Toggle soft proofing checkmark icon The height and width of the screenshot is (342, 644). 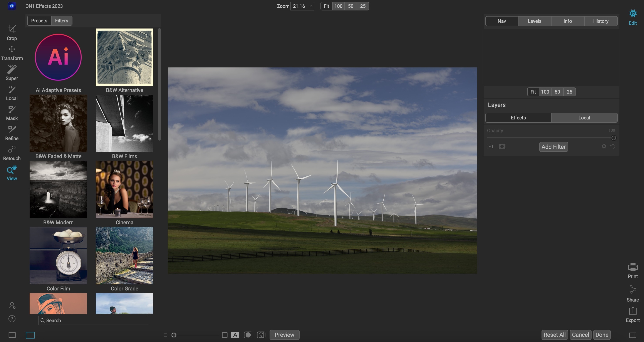[261, 335]
